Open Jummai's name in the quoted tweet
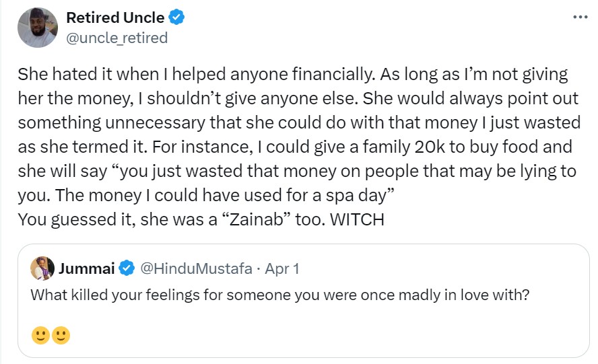Screen dimensions: 598x364 tap(87, 269)
